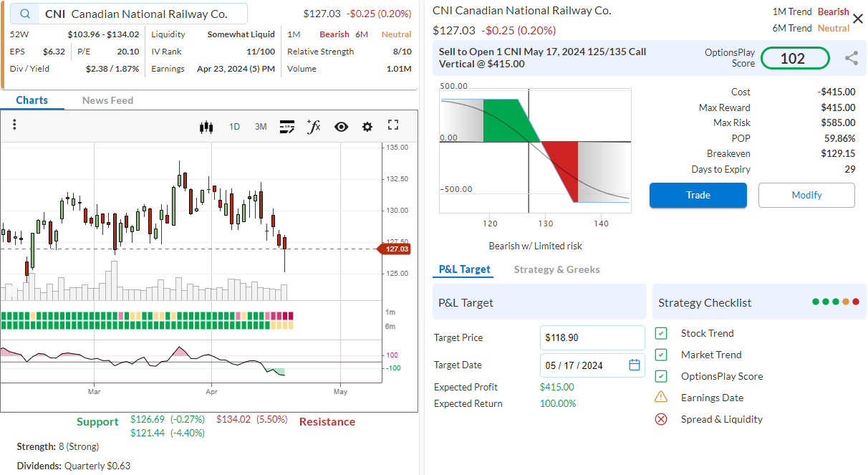Click the POP value 59.86%
Screen dimensions: 868x475
840,138
